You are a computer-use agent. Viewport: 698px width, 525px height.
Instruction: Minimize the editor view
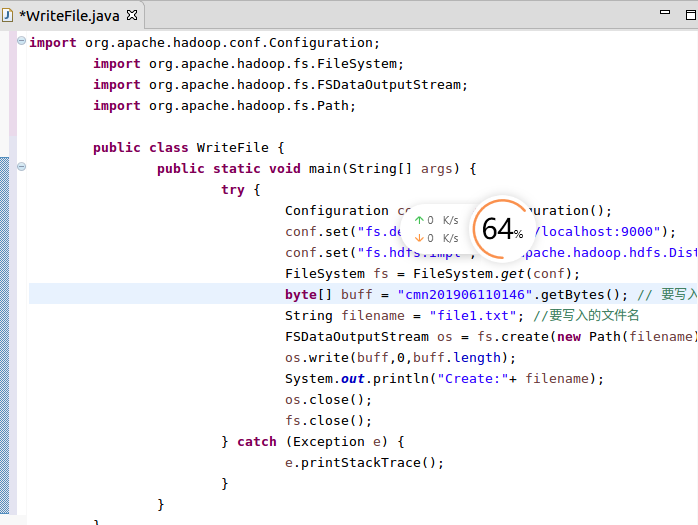pos(665,13)
